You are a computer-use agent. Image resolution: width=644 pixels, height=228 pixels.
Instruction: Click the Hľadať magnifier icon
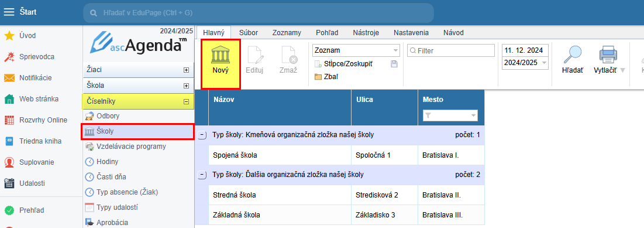[572, 54]
